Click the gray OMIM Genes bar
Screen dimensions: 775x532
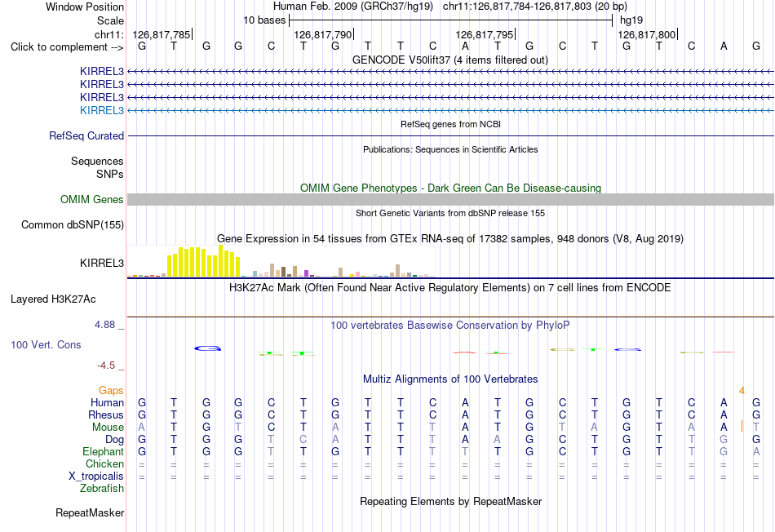[450, 199]
